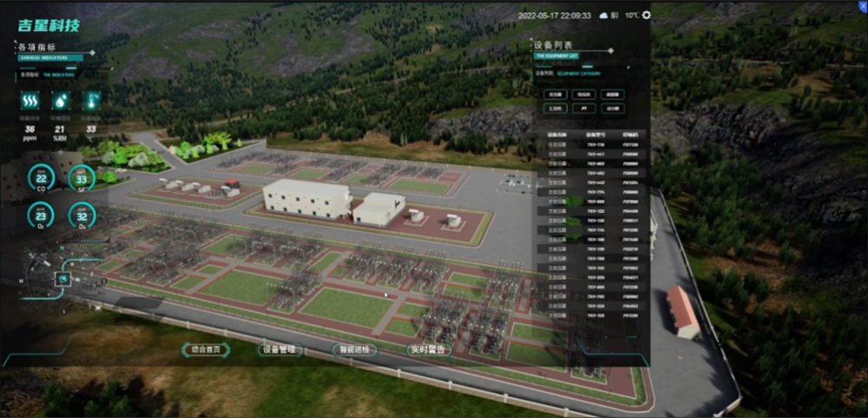Image resolution: width=868 pixels, height=418 pixels.
Task: Select the CO gauge showing 22
Action: point(41,178)
